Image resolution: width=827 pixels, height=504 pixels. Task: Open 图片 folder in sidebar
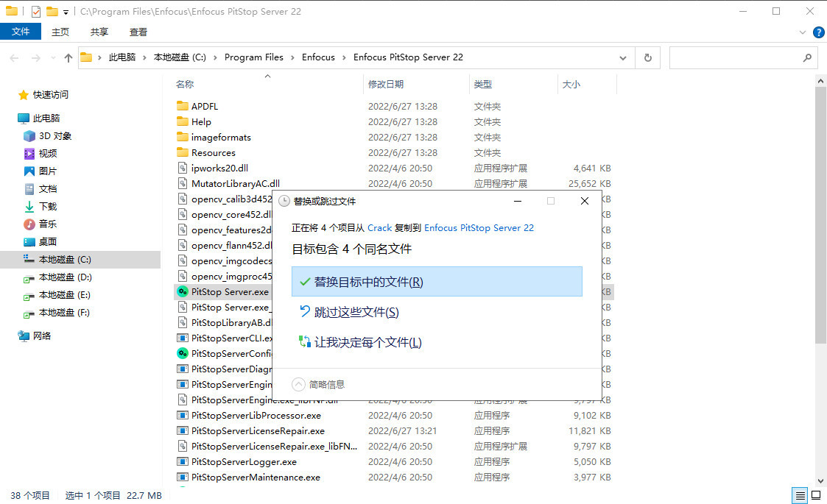[47, 171]
